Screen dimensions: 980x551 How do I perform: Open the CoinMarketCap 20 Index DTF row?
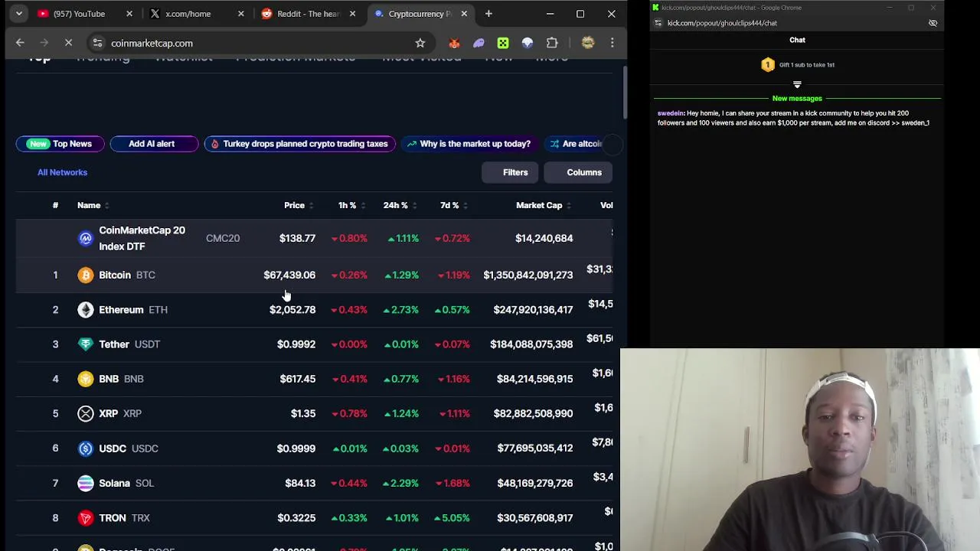(x=314, y=238)
